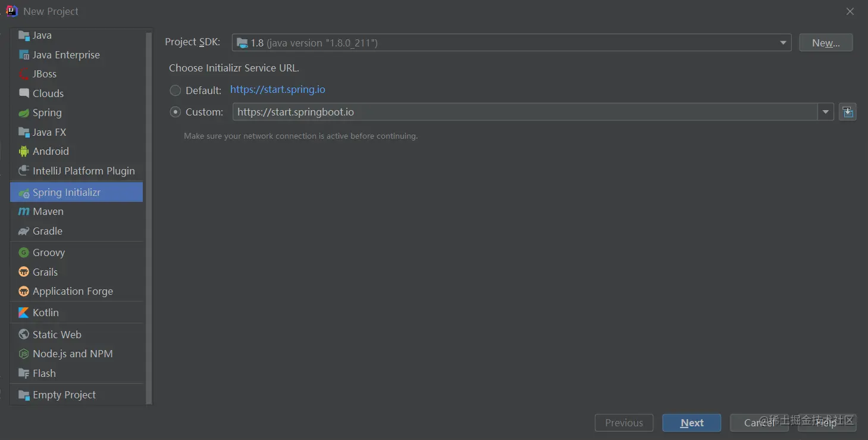This screenshot has width=868, height=440.
Task: Choose Java in project type list
Action: [42, 35]
